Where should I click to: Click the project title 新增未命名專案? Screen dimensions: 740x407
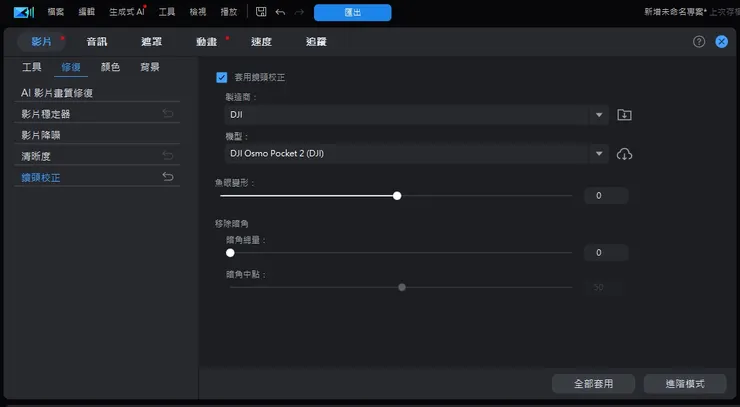click(x=675, y=12)
